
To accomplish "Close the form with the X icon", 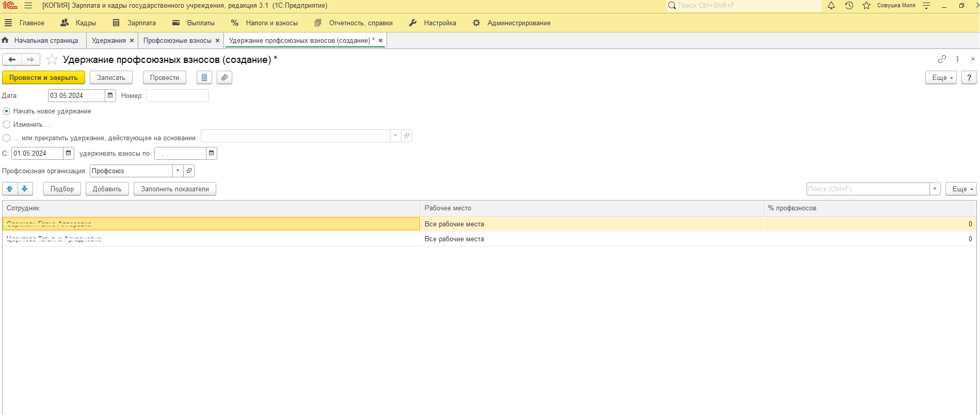I will click(973, 59).
